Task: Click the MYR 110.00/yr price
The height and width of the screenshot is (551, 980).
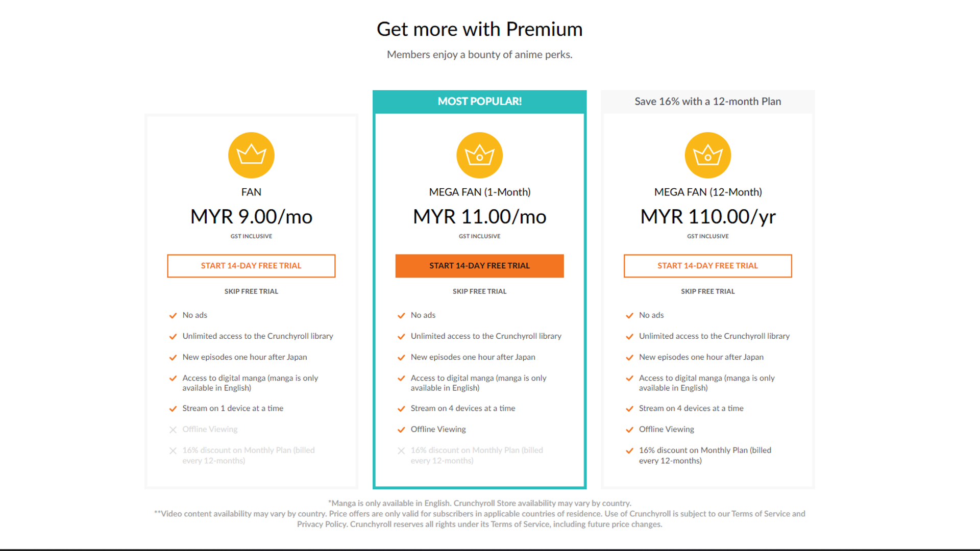Action: tap(707, 217)
